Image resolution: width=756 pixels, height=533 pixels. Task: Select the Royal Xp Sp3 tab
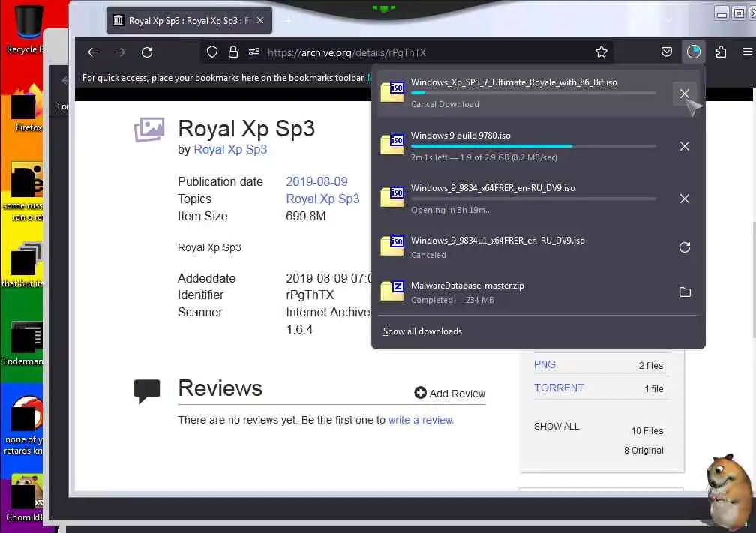pyautogui.click(x=189, y=20)
